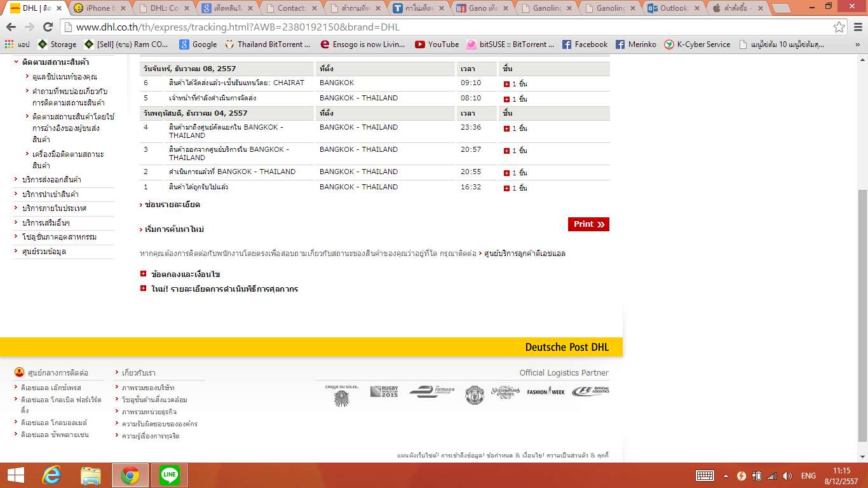Screen dimensions: 868x488
Task: Click the Rugby World Cup 2015 logo
Action: [x=384, y=391]
